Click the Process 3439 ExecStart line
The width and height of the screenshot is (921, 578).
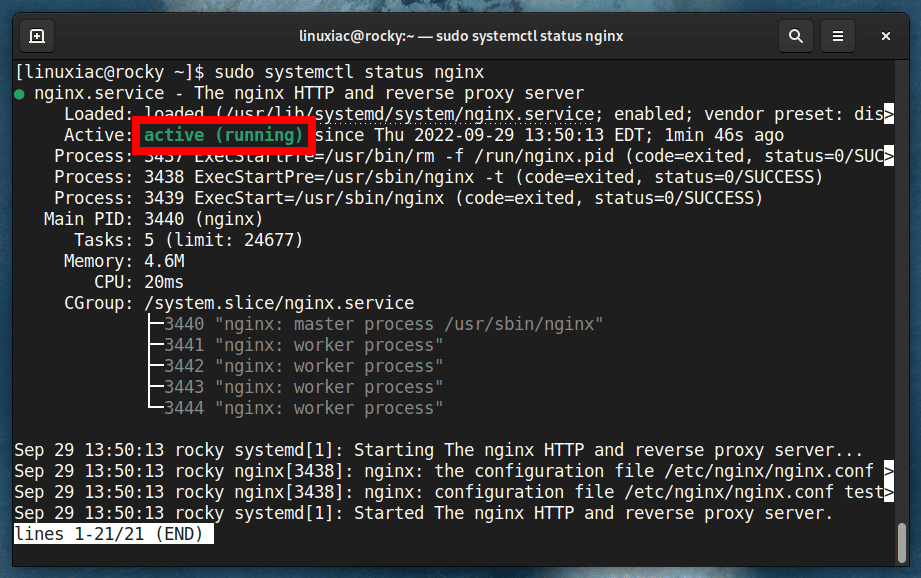pos(409,198)
